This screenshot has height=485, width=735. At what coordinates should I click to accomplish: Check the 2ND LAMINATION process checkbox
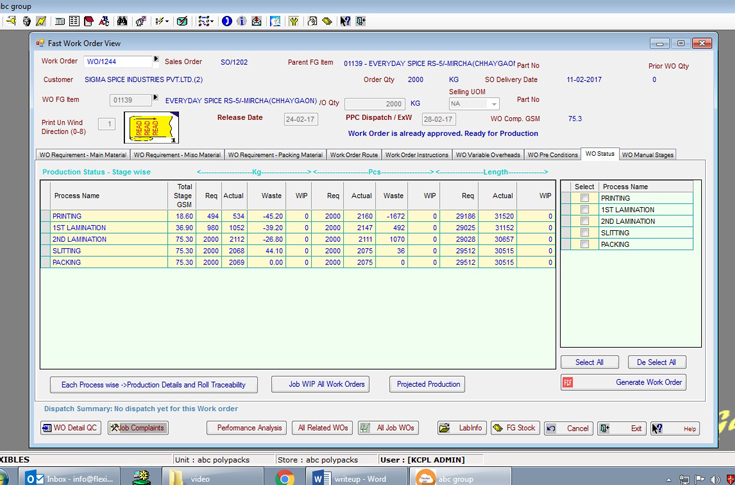(x=584, y=221)
